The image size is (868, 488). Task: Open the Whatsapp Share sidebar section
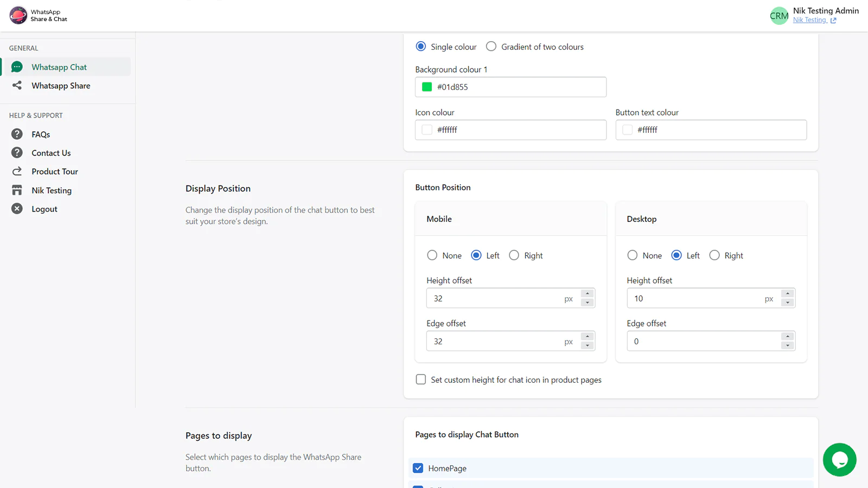click(61, 86)
